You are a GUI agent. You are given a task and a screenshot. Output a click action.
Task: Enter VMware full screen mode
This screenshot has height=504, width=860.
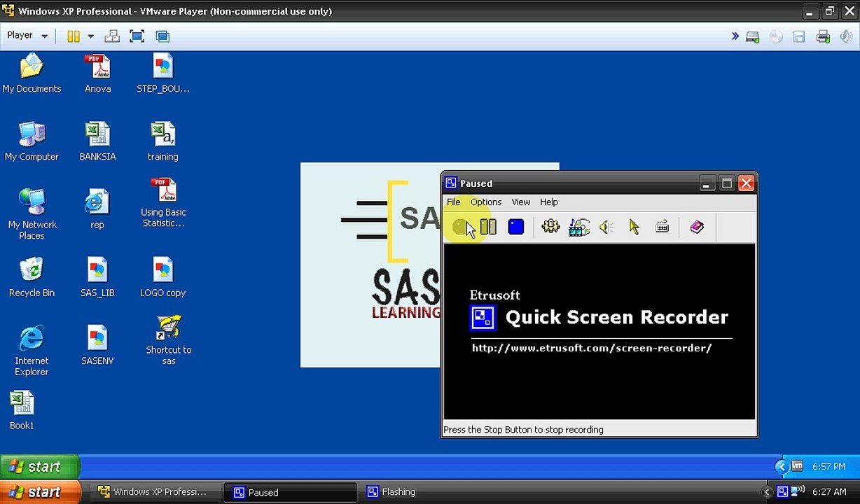pos(137,36)
